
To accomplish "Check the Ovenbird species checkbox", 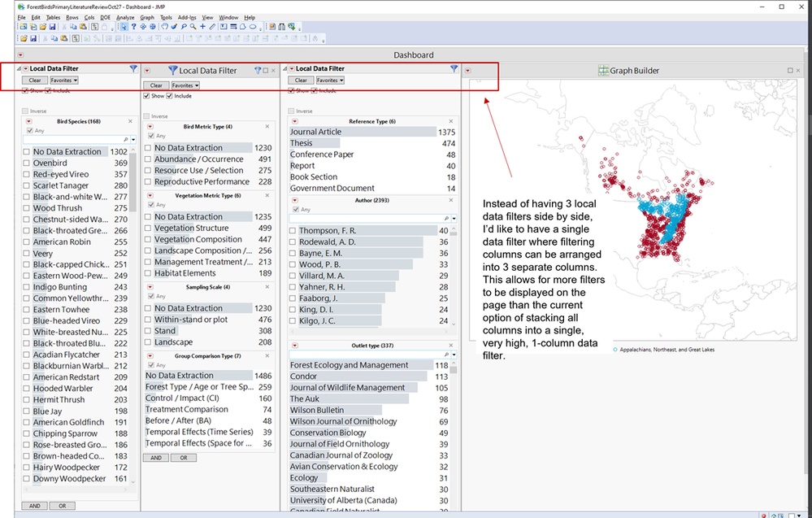I will (x=27, y=163).
